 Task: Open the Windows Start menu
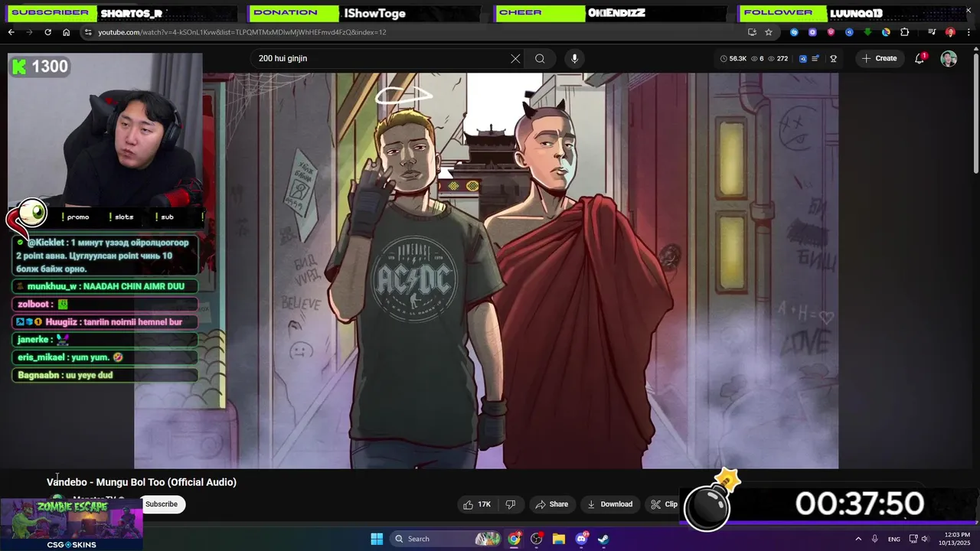pyautogui.click(x=377, y=539)
